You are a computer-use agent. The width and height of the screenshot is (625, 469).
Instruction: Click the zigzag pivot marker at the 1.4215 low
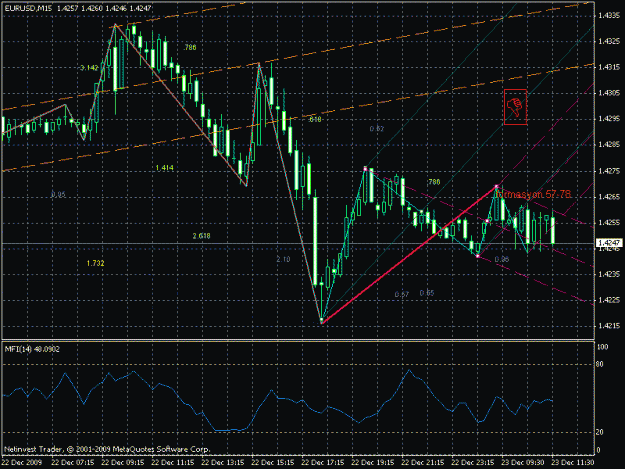tap(322, 320)
